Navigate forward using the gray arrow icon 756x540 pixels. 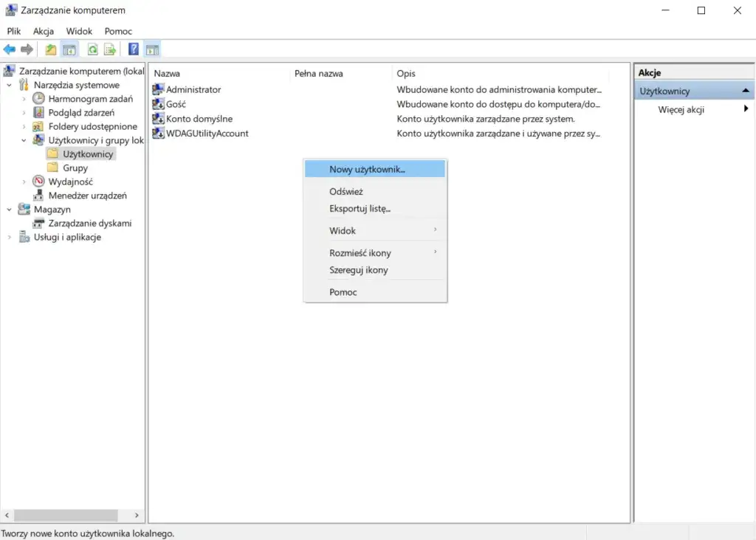(28, 49)
